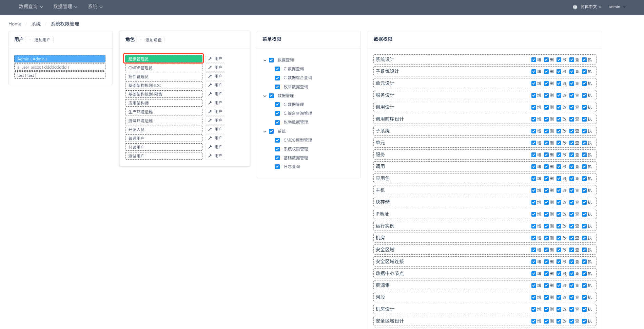This screenshot has height=329, width=644.
Task: Click wrench icon beside 基础架构规划-IDC role
Action: click(x=210, y=85)
